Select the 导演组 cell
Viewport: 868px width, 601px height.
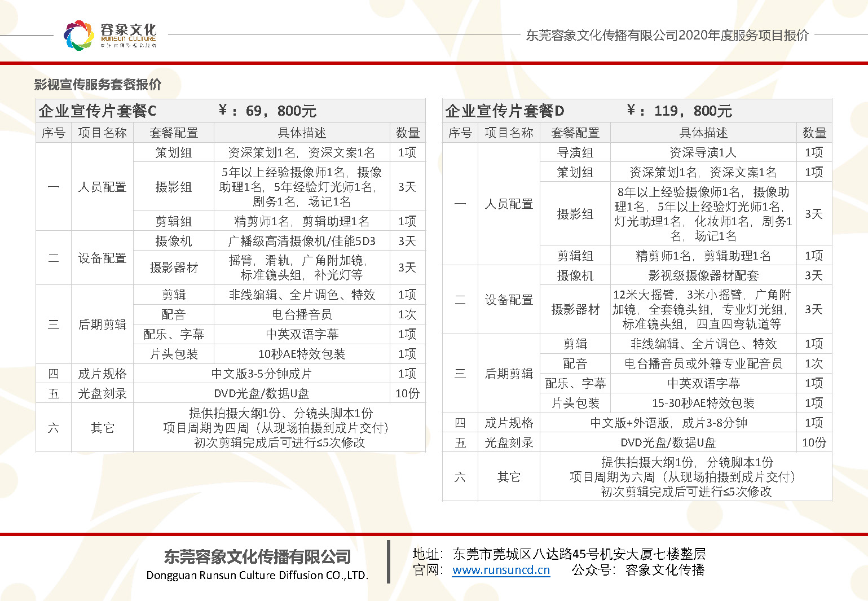pyautogui.click(x=575, y=152)
